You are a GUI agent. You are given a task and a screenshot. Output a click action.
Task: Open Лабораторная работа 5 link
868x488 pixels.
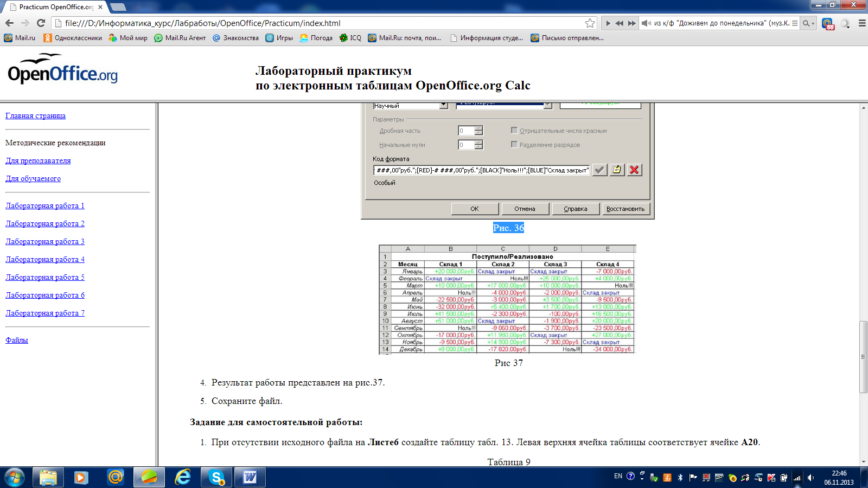(x=45, y=277)
